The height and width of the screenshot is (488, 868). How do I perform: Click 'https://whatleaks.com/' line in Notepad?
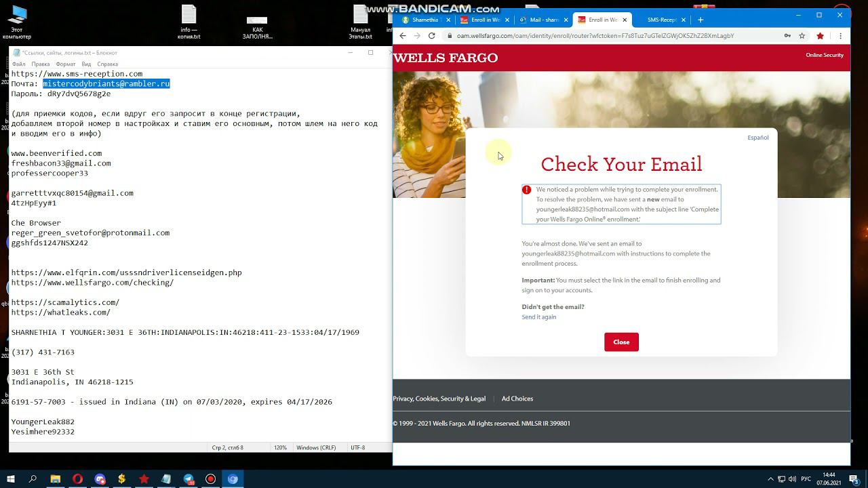coord(60,312)
